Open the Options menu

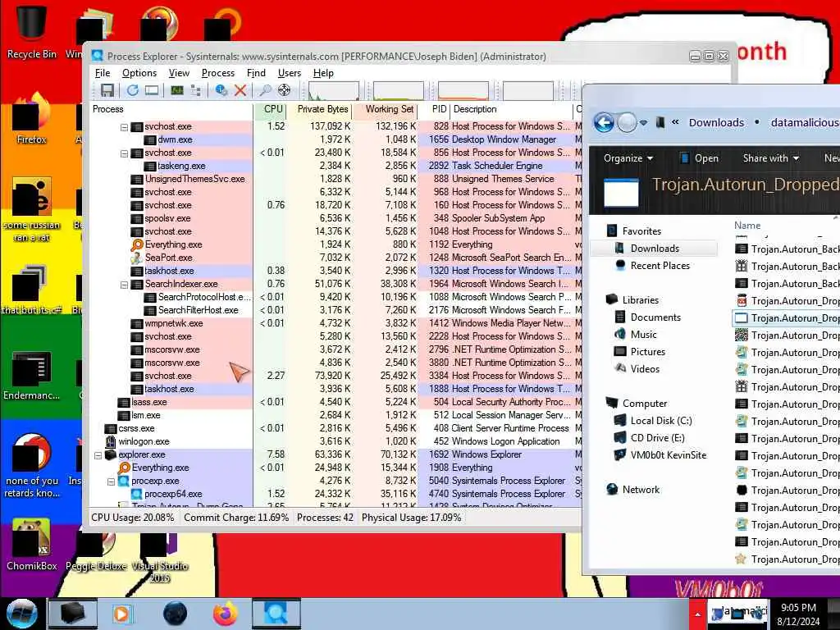point(139,73)
